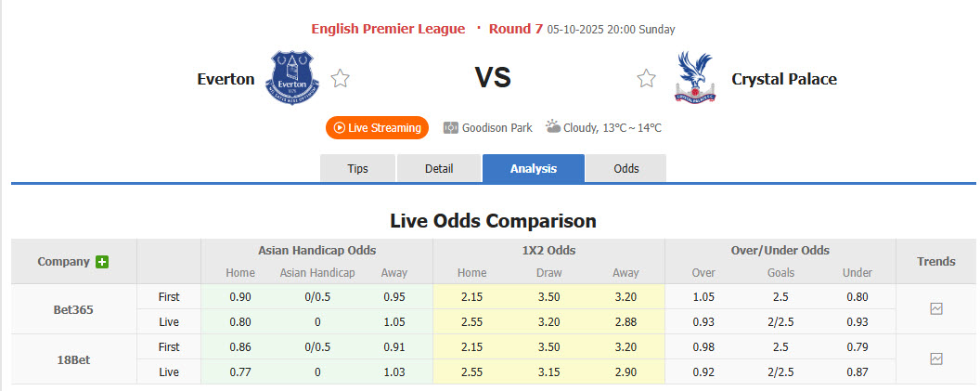
Task: Favorite Everton with the star icon
Action: 341,79
